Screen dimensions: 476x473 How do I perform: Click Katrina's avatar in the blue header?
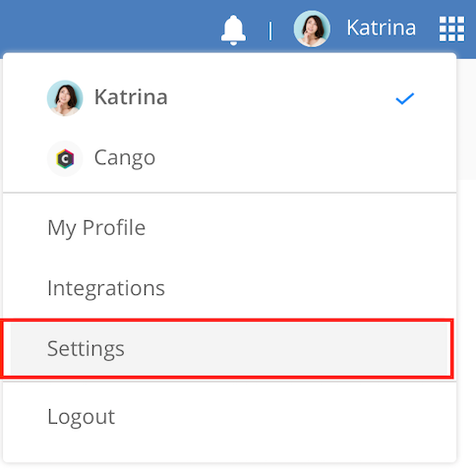pos(312,29)
